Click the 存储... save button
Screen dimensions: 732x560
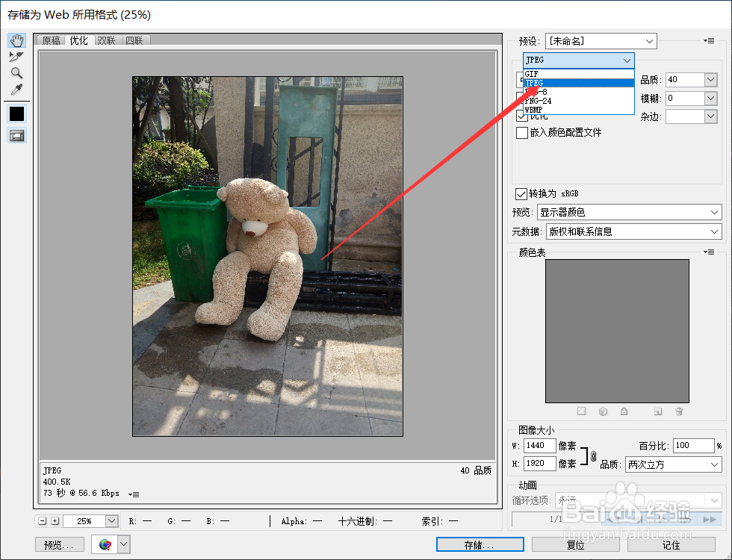480,544
